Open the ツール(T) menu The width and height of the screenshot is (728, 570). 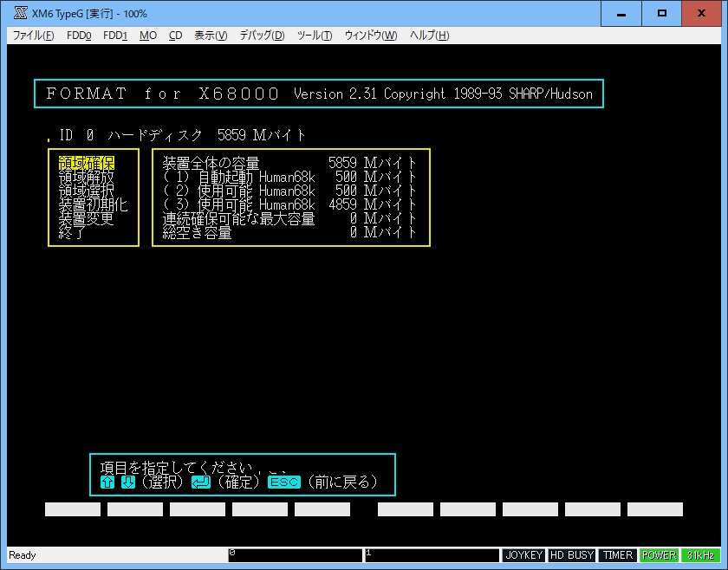pos(315,36)
